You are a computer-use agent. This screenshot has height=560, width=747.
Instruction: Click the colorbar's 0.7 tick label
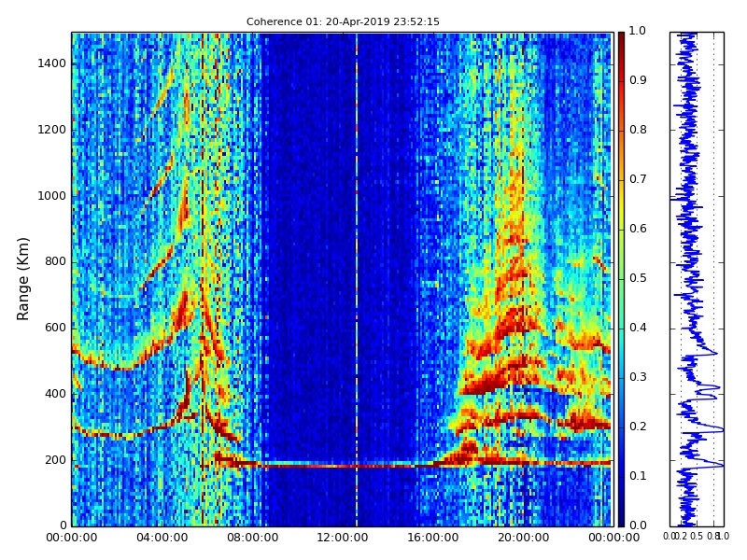(638, 179)
